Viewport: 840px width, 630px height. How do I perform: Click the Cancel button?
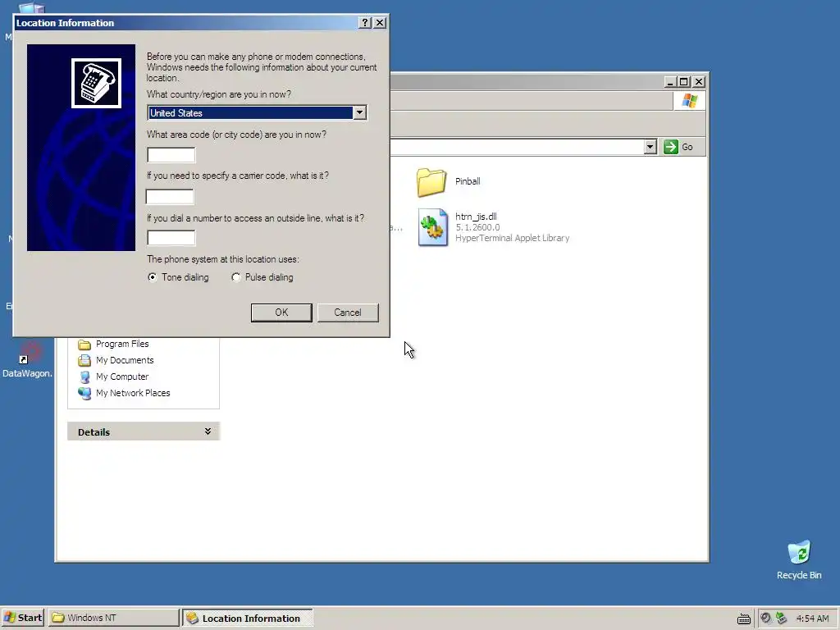348,313
